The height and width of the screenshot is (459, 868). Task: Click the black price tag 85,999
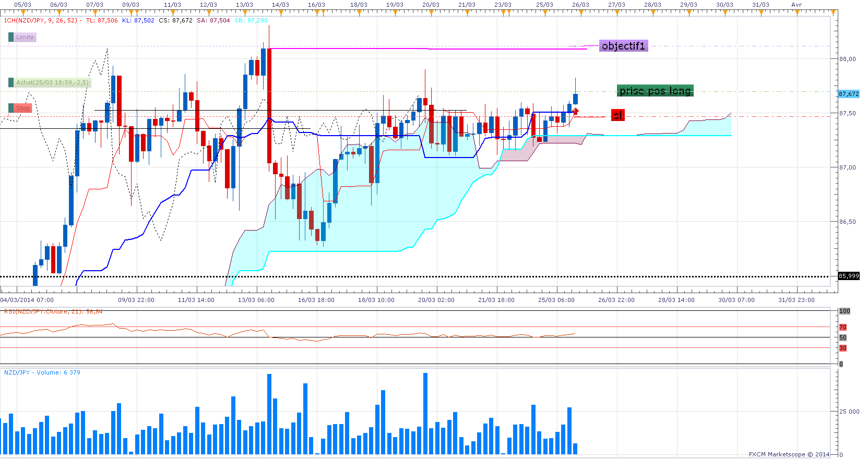point(849,276)
